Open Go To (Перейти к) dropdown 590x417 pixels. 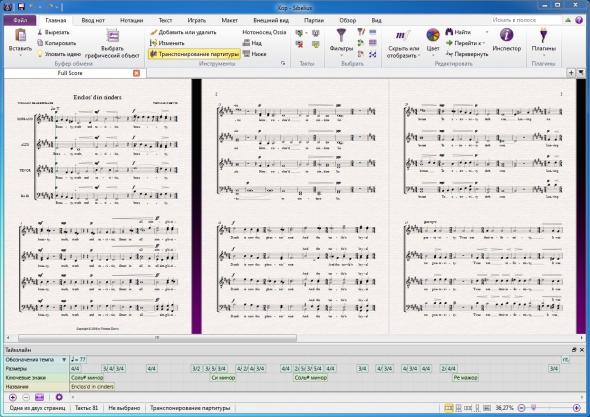pos(465,43)
